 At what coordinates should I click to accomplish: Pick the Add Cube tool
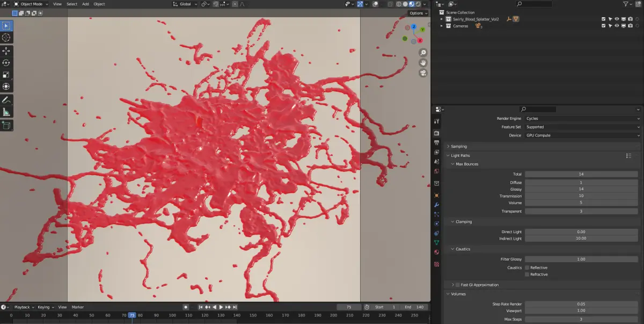(6, 125)
